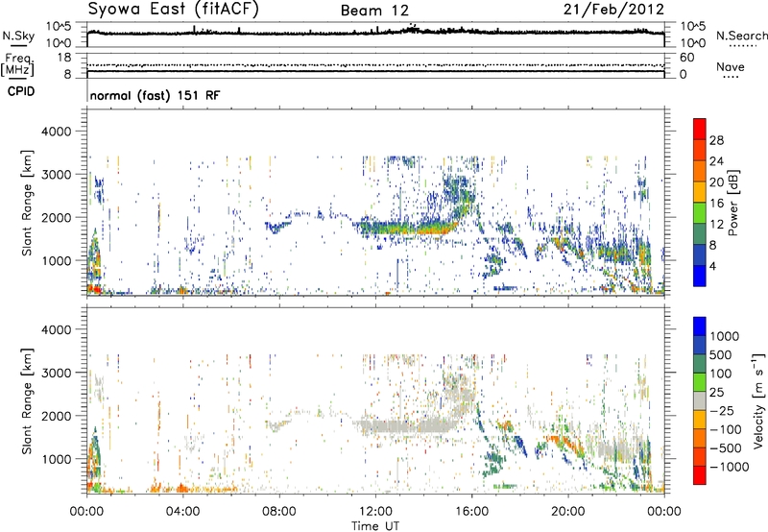Click 'Slant Range [km]' label of power panel
This screenshot has height=532, width=768.
click(27, 203)
